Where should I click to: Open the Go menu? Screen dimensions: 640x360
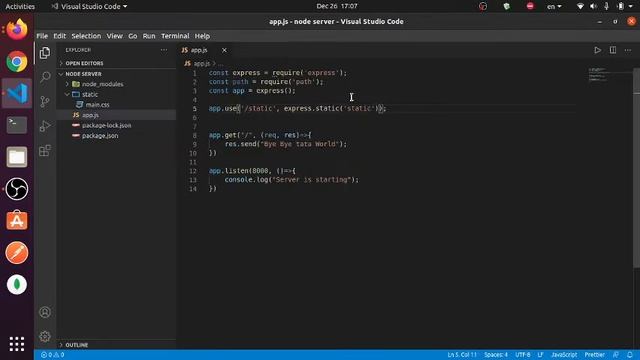click(x=133, y=36)
